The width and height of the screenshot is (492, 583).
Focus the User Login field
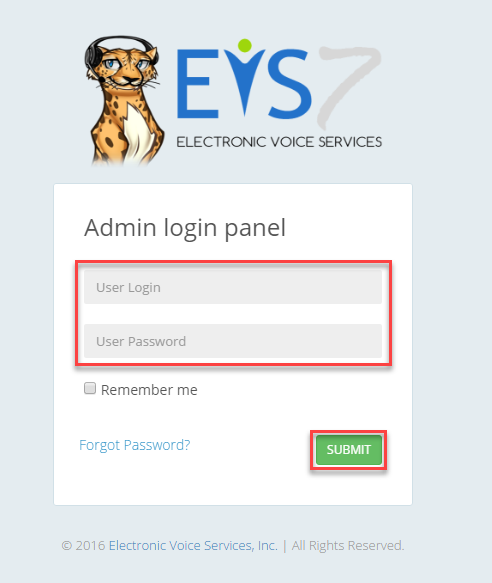pyautogui.click(x=233, y=287)
